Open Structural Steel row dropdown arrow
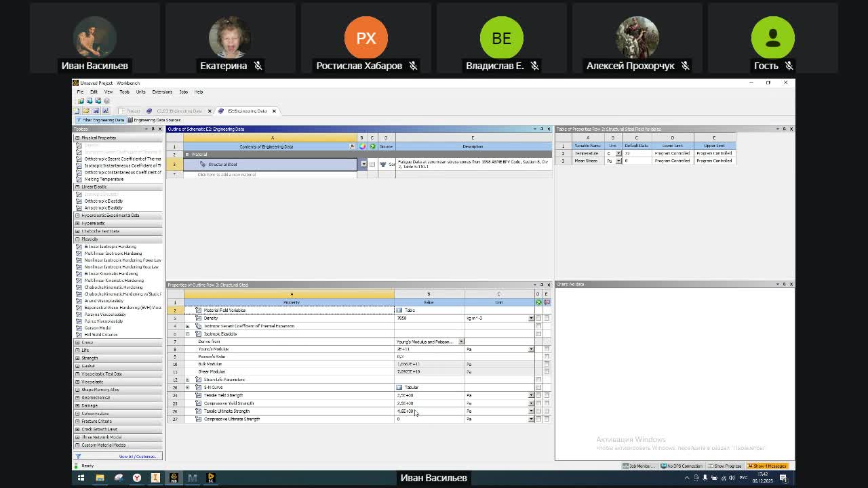Viewport: 868px width, 488px height. pyautogui.click(x=363, y=164)
